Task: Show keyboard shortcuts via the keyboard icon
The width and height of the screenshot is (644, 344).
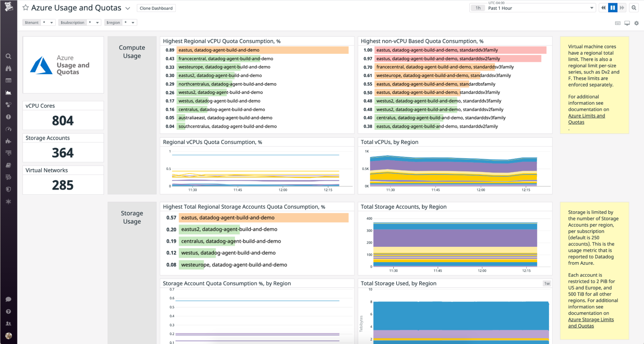Action: coord(618,23)
